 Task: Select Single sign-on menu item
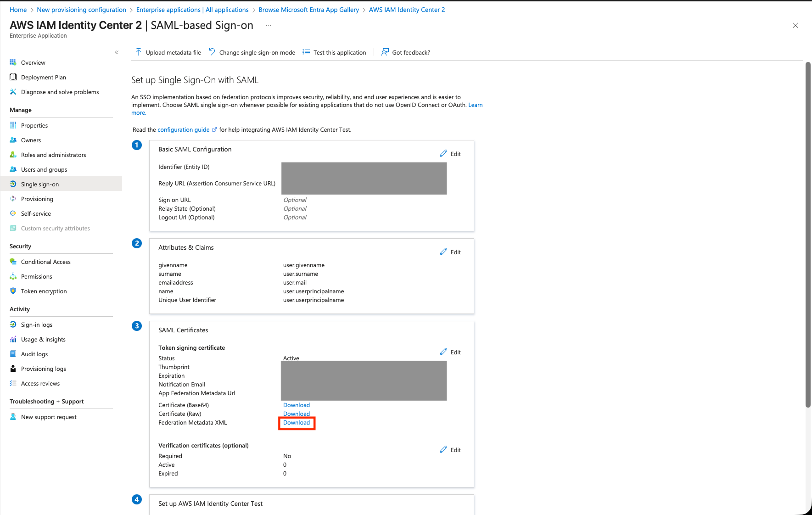click(61, 184)
